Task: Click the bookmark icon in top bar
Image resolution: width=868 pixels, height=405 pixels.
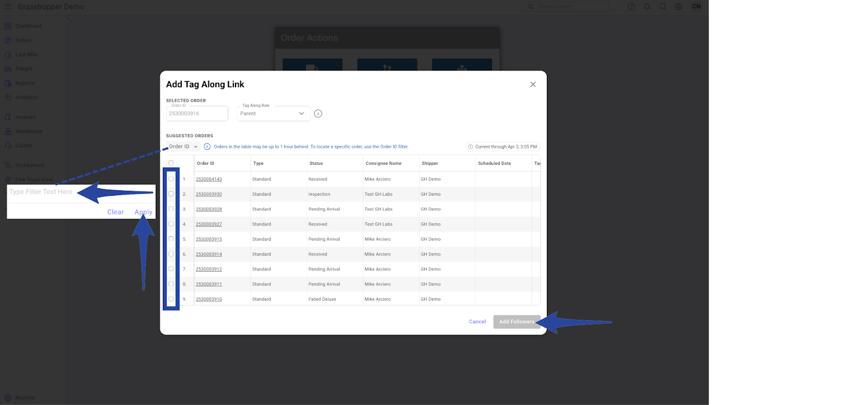Action: point(662,7)
